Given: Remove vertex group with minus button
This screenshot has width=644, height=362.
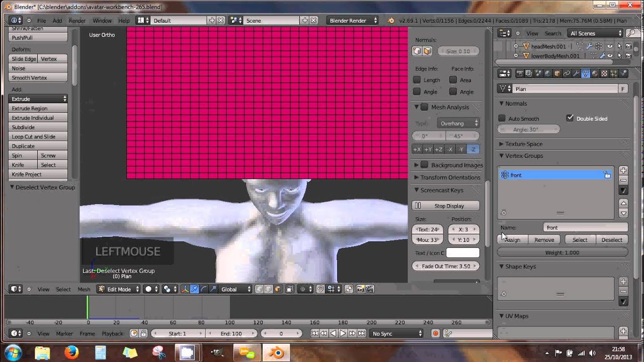Looking at the screenshot, I should [623, 180].
